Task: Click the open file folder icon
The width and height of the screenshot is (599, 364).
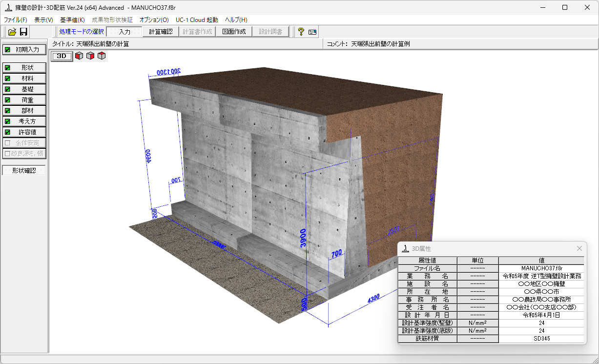Action: point(12,32)
